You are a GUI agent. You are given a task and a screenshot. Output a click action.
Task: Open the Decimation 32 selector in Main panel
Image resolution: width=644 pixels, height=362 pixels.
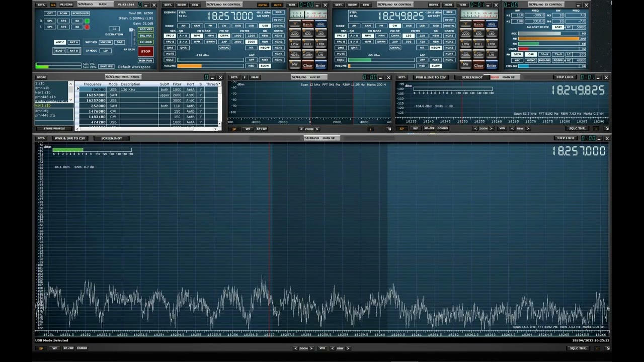coord(114,29)
